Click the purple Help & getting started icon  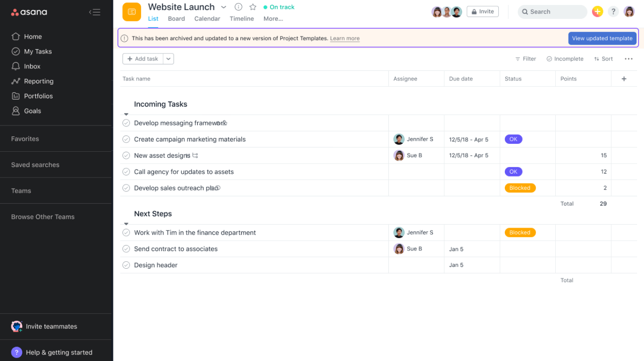click(17, 352)
